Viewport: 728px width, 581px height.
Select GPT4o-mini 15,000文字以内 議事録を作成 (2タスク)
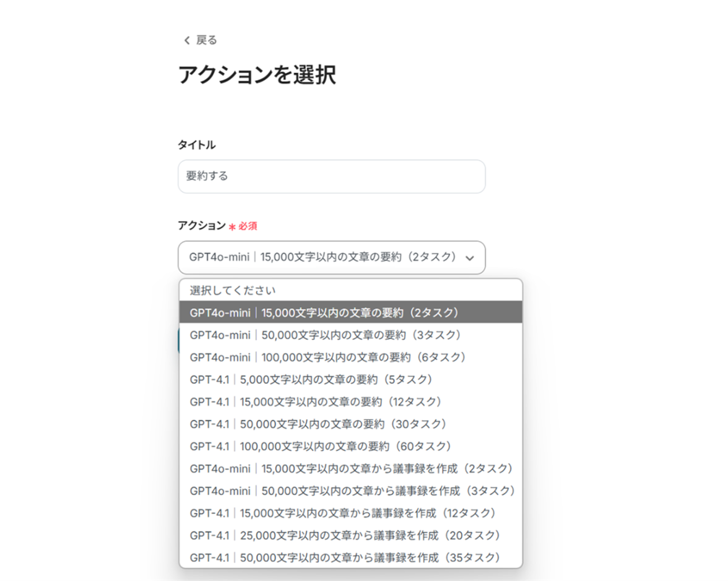pos(351,469)
